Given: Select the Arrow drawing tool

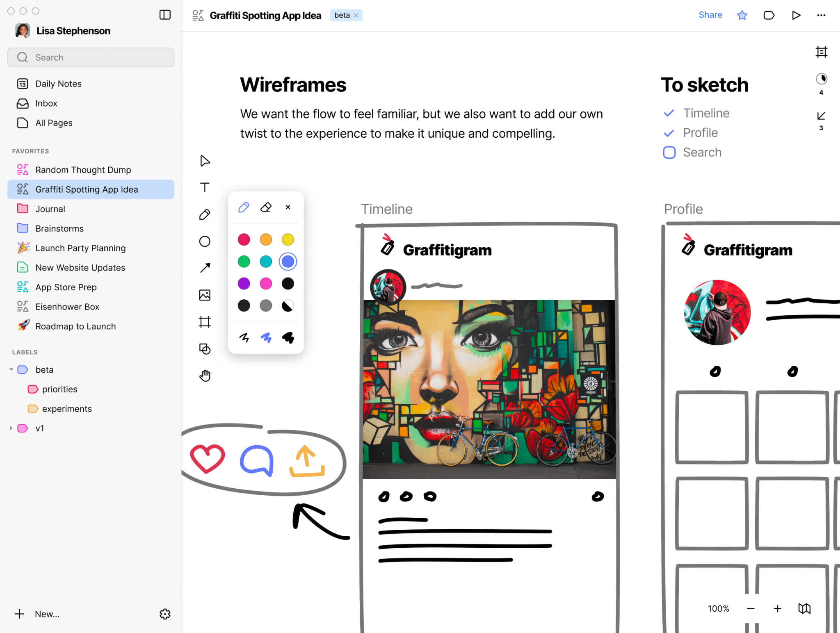Looking at the screenshot, I should click(205, 268).
